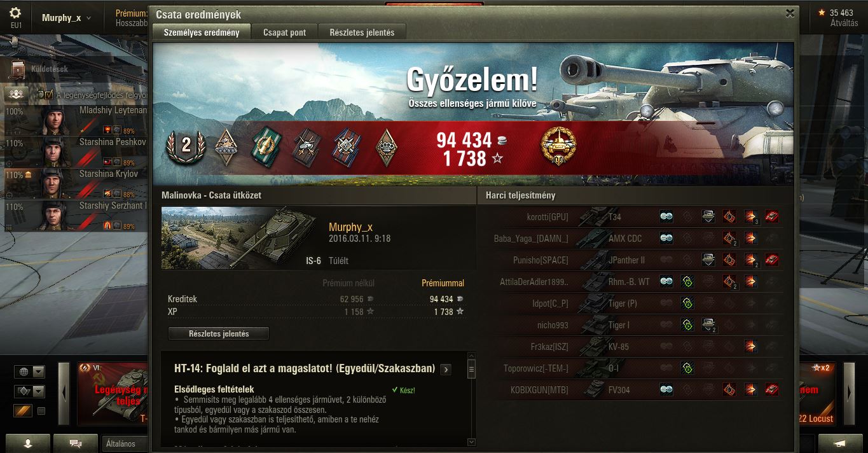
Task: Toggle the orange stripe vehicle filter button
Action: pyautogui.click(x=22, y=411)
